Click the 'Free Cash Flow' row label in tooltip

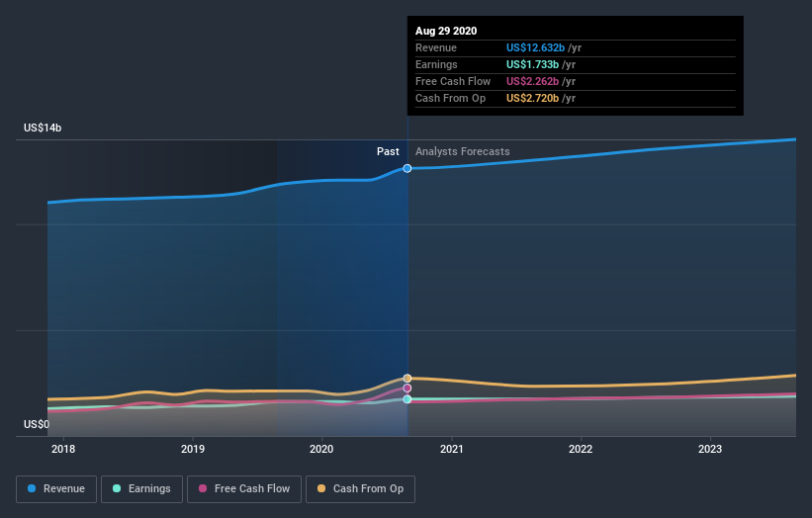click(x=453, y=81)
